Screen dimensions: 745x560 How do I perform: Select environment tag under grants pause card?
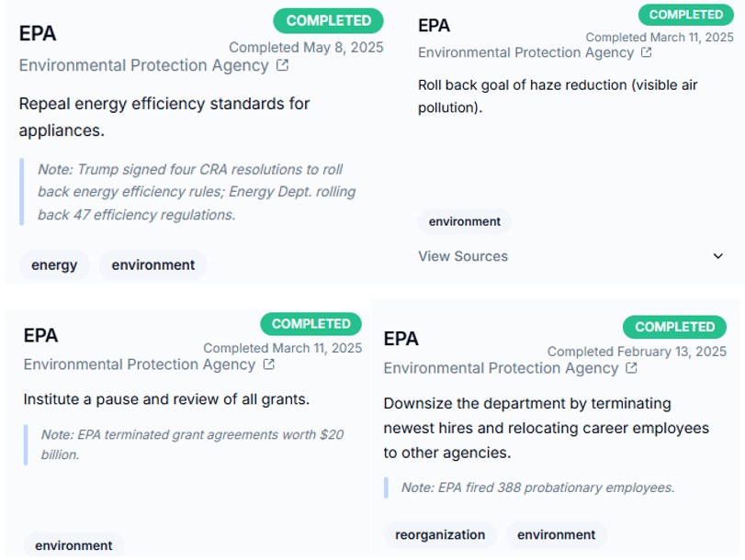click(x=73, y=545)
